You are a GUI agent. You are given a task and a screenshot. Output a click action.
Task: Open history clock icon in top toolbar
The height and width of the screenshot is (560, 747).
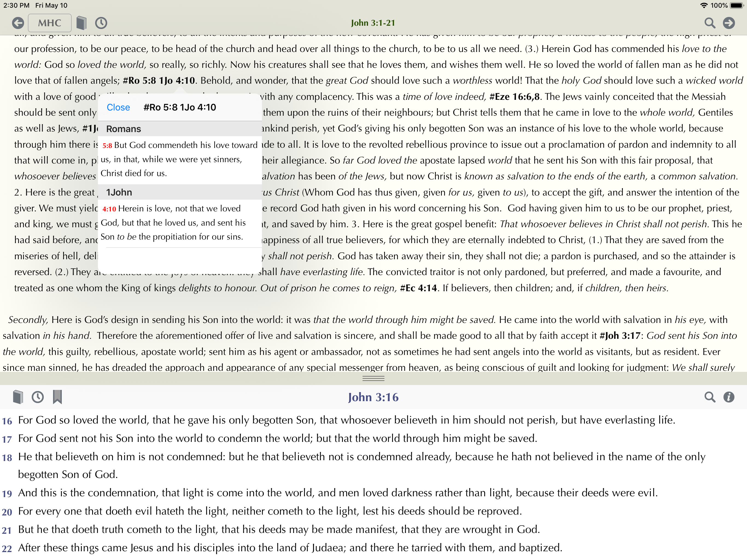pos(101,23)
